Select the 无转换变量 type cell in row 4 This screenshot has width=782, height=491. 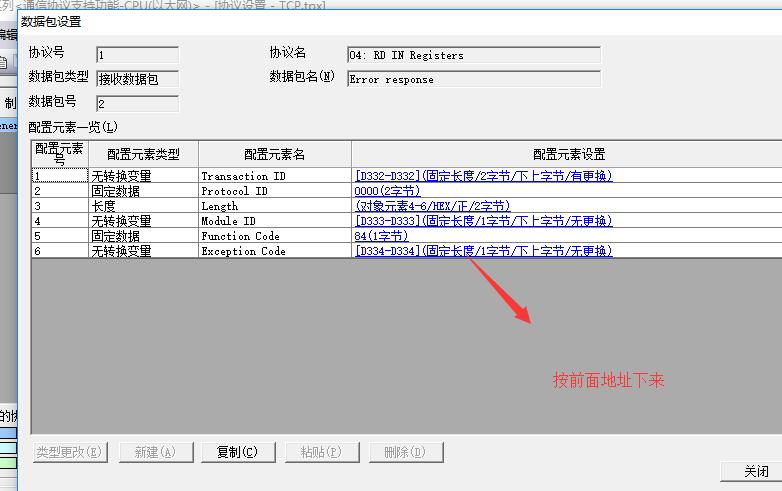point(144,221)
